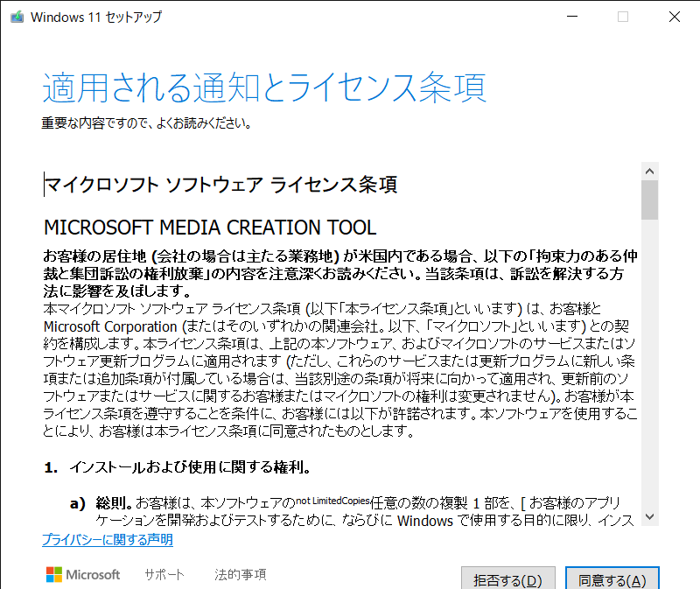
Task: Click the heading マイクロソフト ソフトウェア ライセンス条項
Action: coord(221,185)
